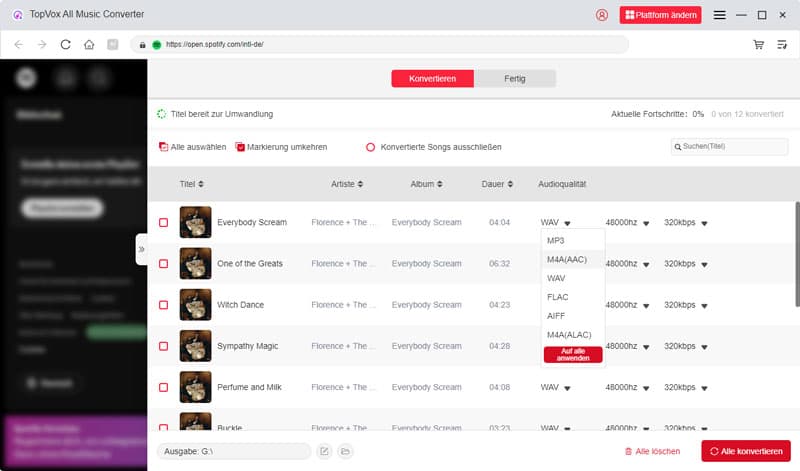Sort the list by Titel column
800x471 pixels.
coord(191,184)
